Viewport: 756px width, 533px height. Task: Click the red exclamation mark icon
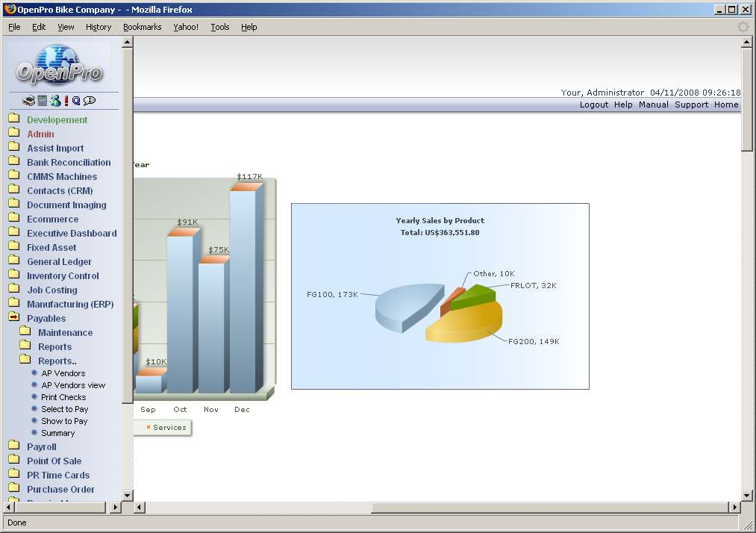(66, 101)
